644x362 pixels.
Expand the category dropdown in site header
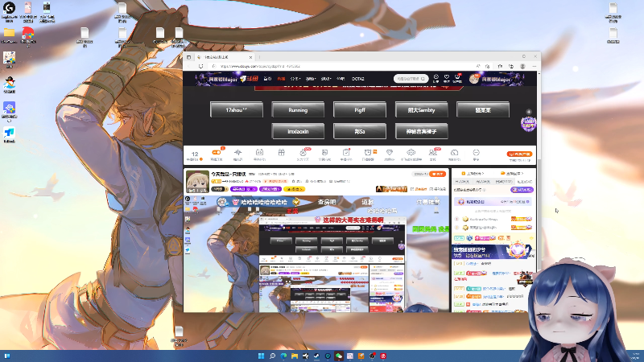[x=295, y=79]
